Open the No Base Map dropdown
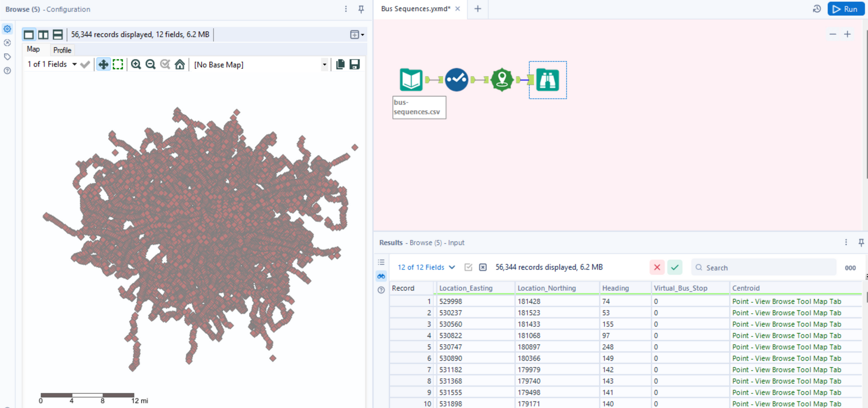This screenshot has width=868, height=408. 324,65
